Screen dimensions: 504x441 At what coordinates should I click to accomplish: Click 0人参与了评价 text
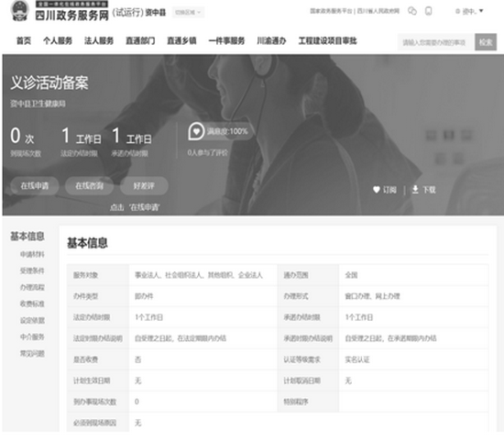(x=207, y=153)
